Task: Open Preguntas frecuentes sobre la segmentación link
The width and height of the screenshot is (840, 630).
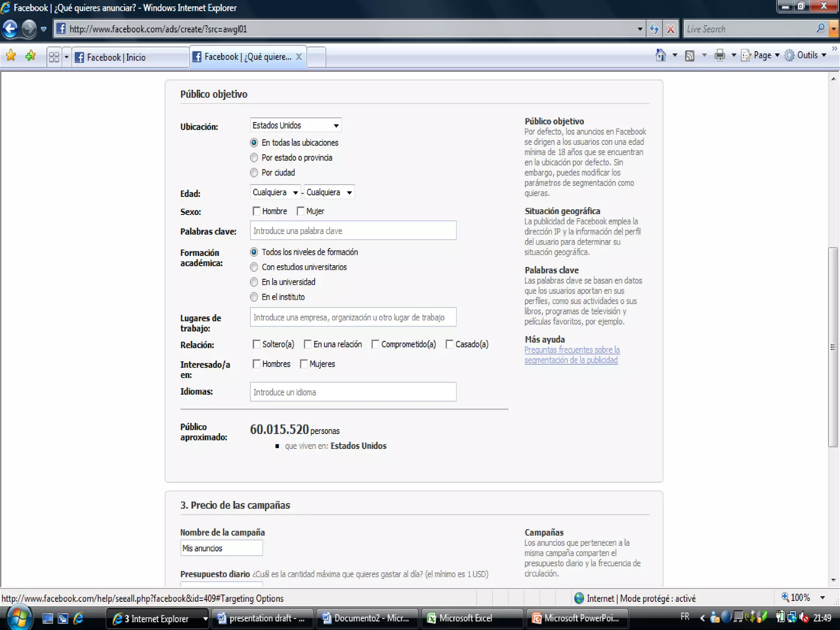Action: point(572,355)
